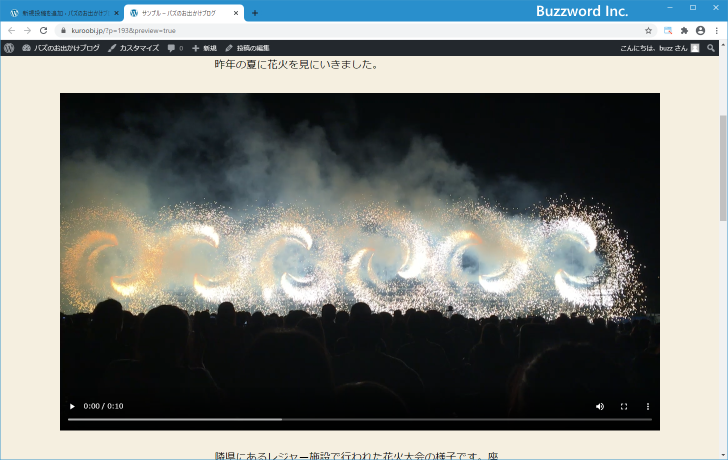Image resolution: width=728 pixels, height=460 pixels.
Task: Open the video's more options menu
Action: pos(648,406)
